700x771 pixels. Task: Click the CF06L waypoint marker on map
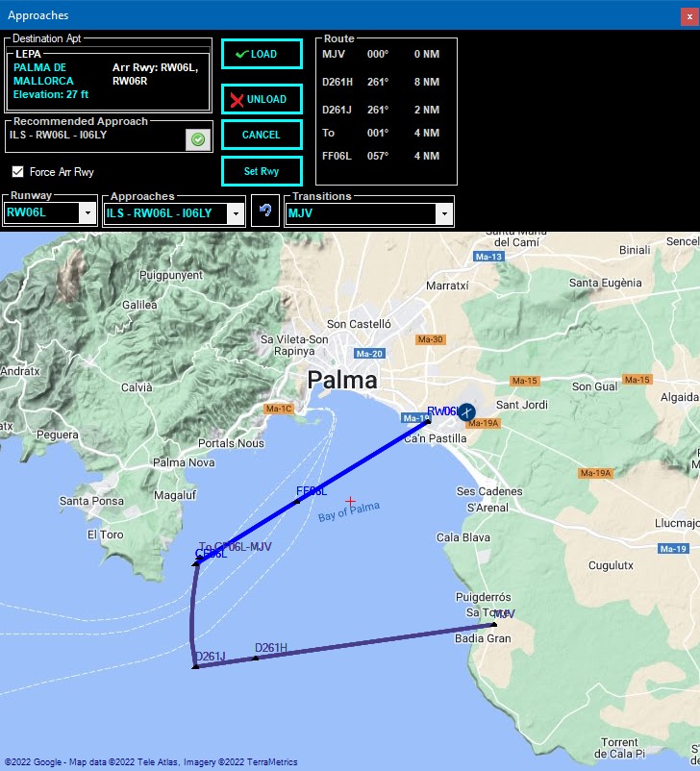click(x=195, y=563)
